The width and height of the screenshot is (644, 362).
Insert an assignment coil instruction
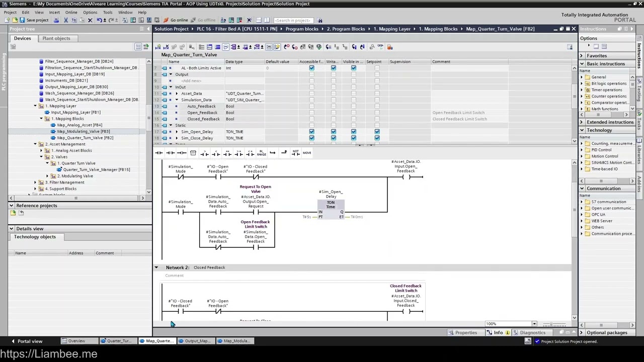pyautogui.click(x=182, y=153)
